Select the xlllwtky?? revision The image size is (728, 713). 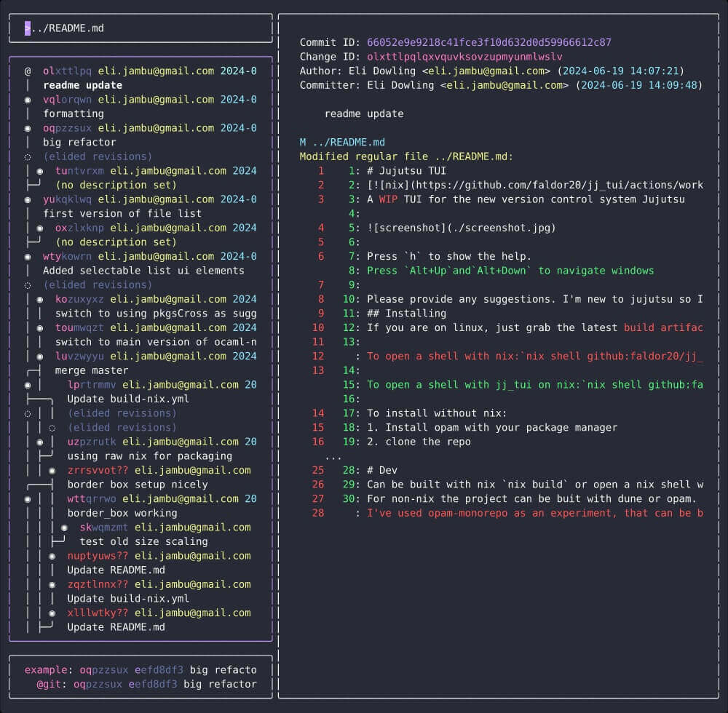click(x=159, y=613)
